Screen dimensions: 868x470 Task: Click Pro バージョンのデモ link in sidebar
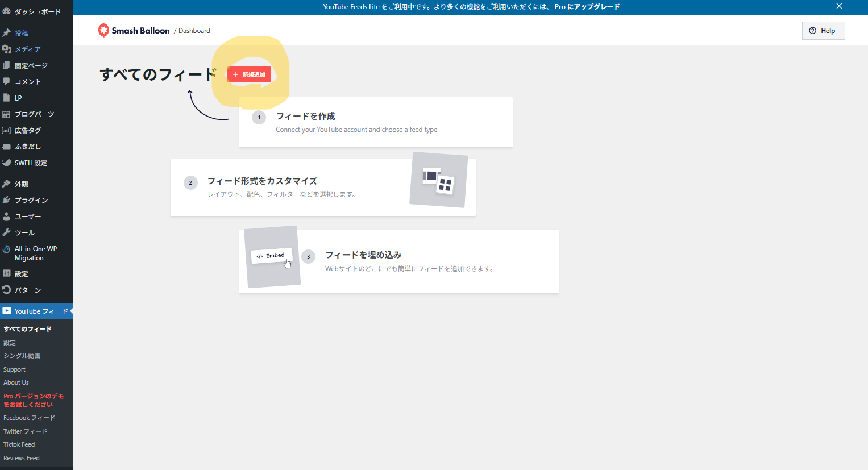coord(33,400)
